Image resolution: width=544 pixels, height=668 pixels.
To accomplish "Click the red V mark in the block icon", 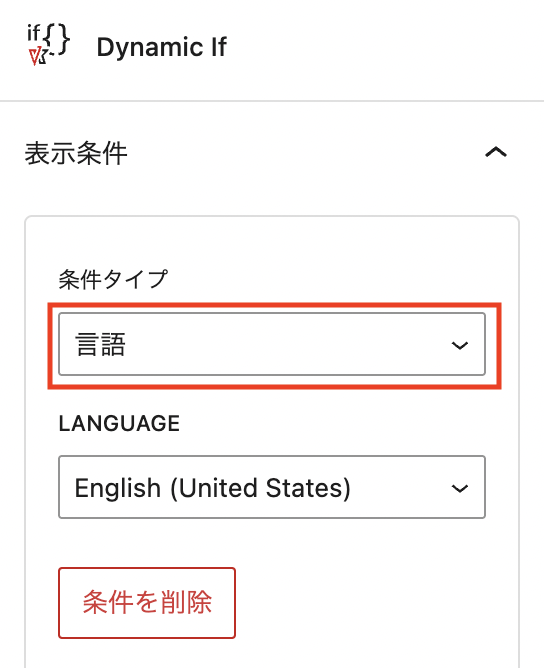I will point(34,57).
